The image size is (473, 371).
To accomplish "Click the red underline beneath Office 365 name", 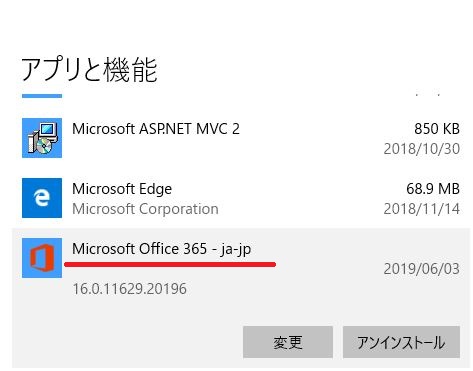I will tap(170, 264).
